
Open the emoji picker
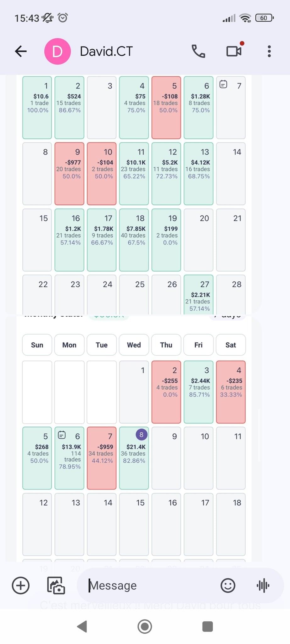point(228,586)
